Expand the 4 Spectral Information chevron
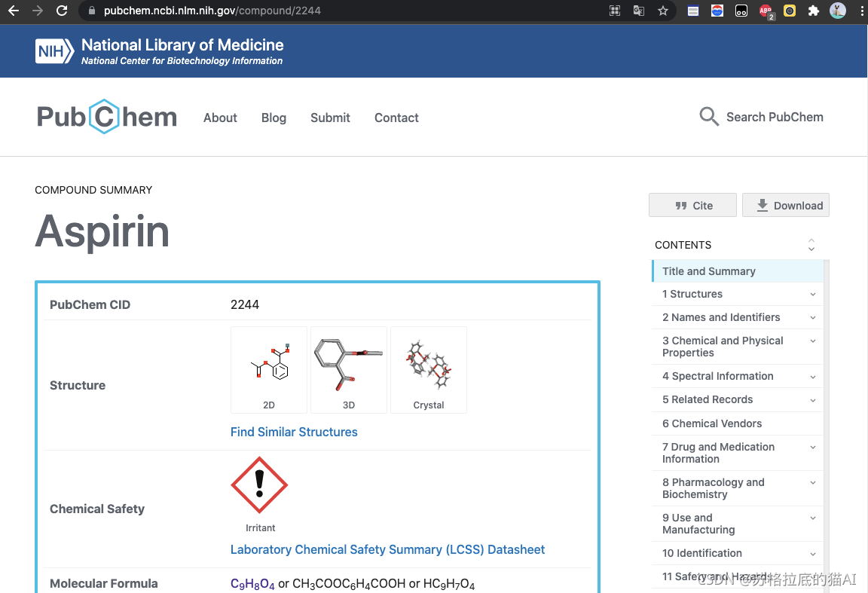This screenshot has width=868, height=593. click(x=813, y=377)
